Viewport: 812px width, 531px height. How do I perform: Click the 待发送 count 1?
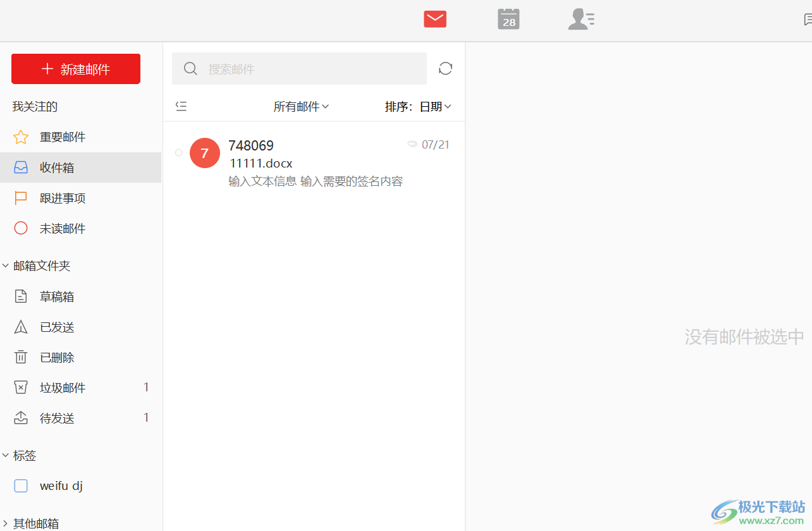[x=146, y=417]
